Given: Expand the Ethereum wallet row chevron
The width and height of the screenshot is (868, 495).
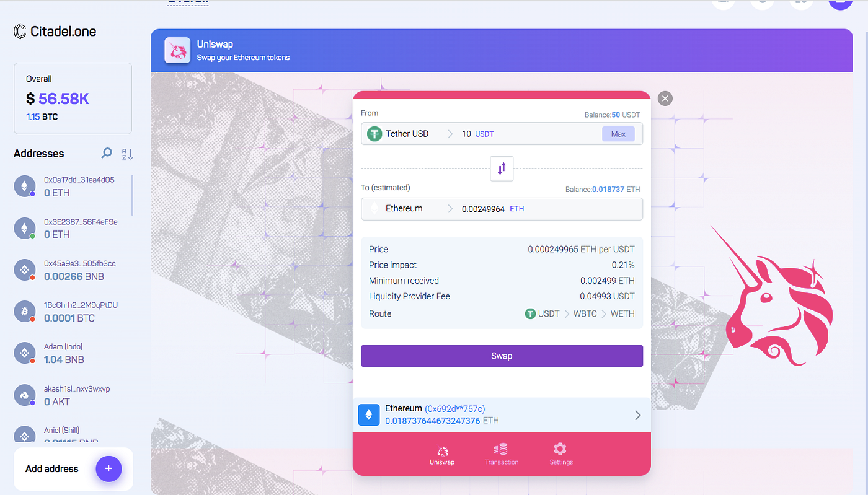Looking at the screenshot, I should pos(637,415).
